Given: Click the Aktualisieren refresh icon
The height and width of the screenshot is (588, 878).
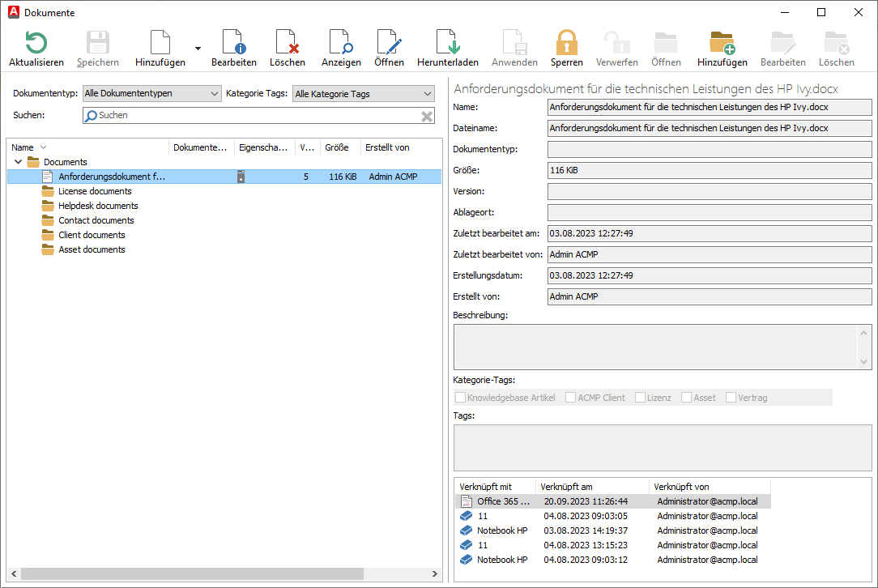Looking at the screenshot, I should coord(36,43).
